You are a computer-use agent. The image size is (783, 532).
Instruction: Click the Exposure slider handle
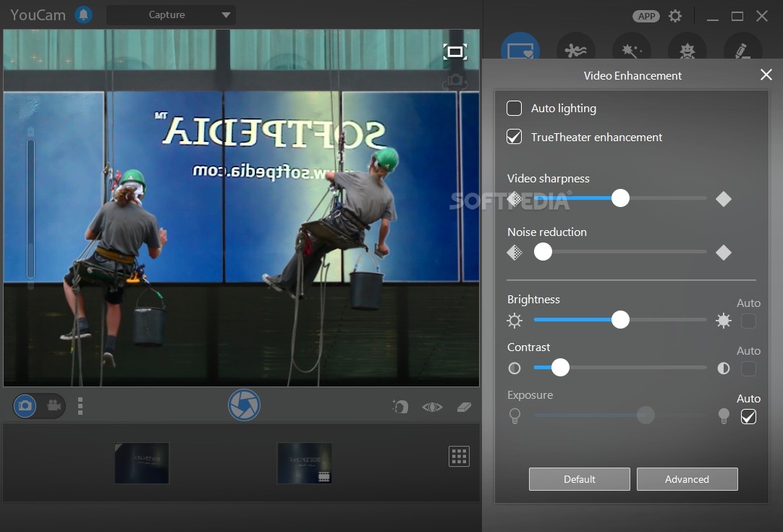point(646,415)
